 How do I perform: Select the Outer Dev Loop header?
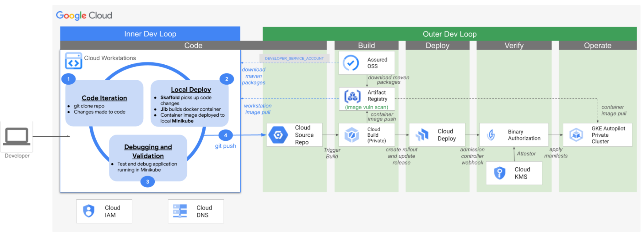click(450, 34)
